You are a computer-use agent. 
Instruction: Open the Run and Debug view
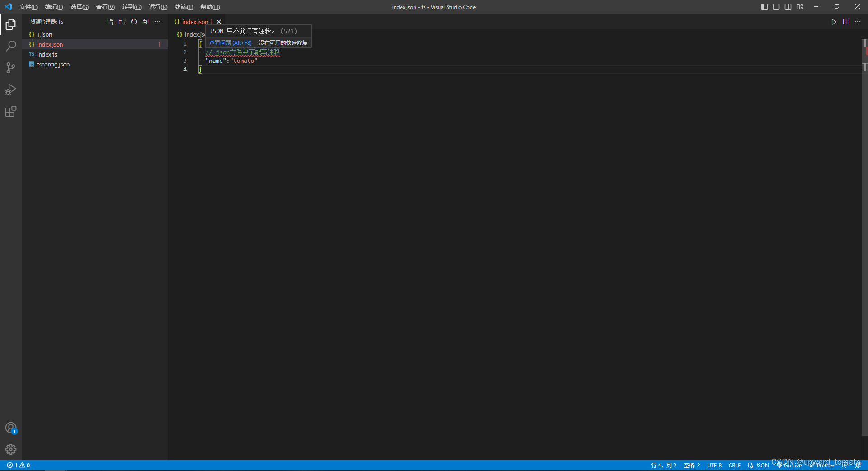tap(11, 89)
